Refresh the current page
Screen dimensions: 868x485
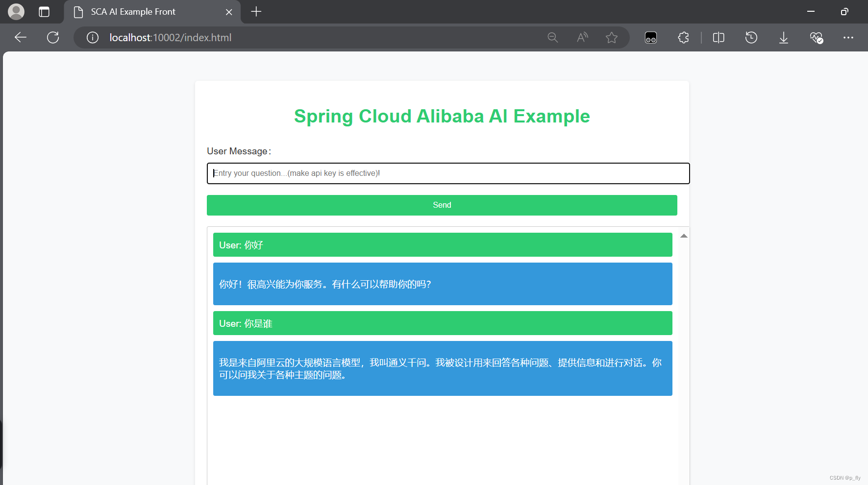click(x=53, y=38)
